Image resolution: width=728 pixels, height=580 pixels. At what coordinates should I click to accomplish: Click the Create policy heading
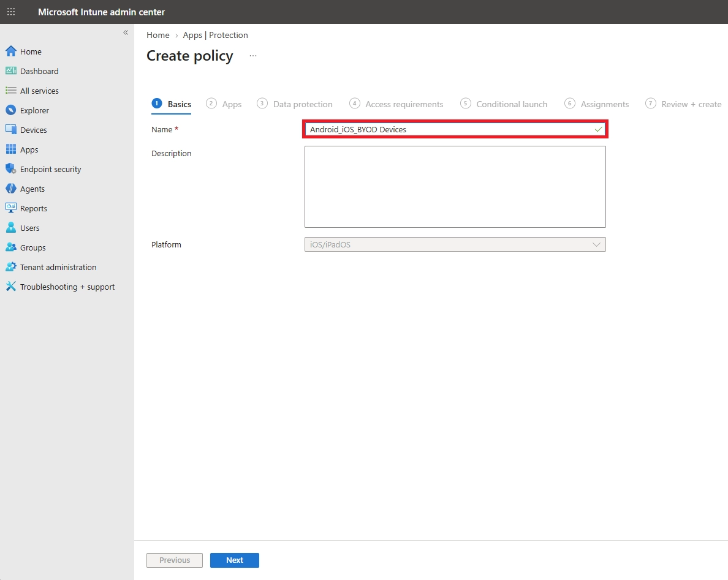click(x=190, y=56)
